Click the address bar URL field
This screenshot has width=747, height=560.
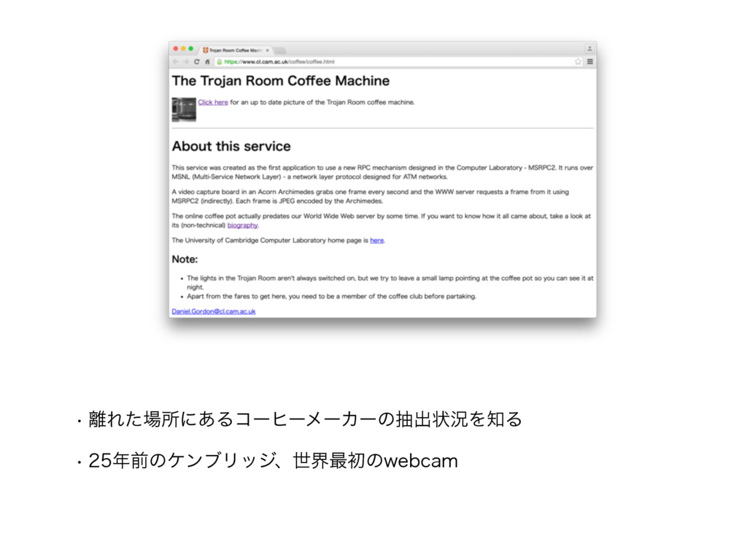398,61
